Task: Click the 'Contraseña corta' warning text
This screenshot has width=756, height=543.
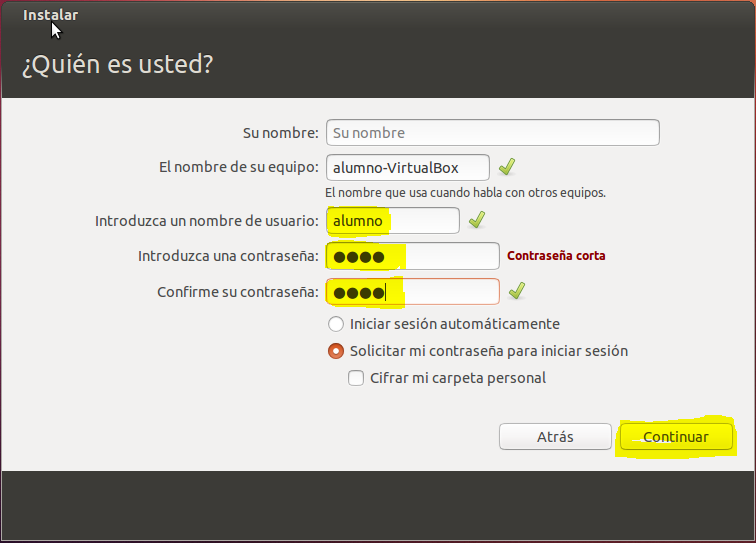Action: pyautogui.click(x=556, y=256)
